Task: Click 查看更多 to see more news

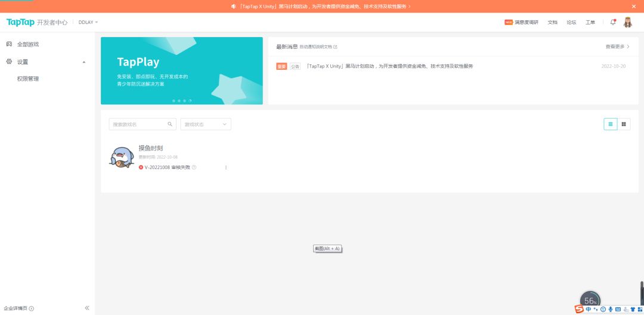Action: 617,47
